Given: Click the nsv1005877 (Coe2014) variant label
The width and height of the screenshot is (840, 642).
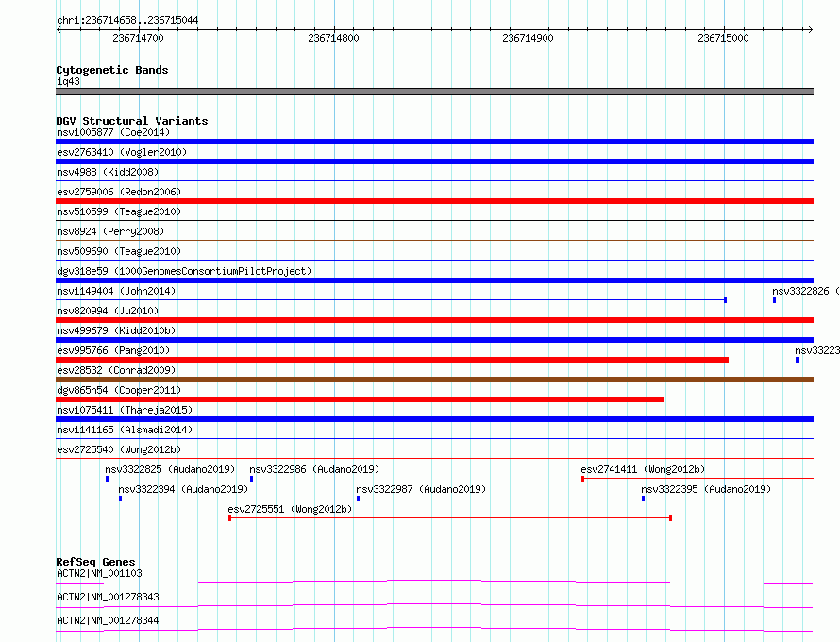Looking at the screenshot, I should point(113,132).
